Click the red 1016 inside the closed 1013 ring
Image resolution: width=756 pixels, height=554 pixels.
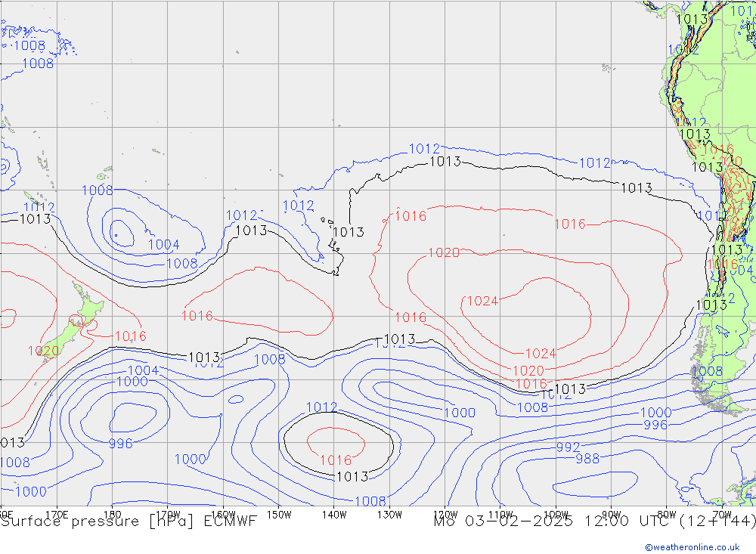point(336,460)
